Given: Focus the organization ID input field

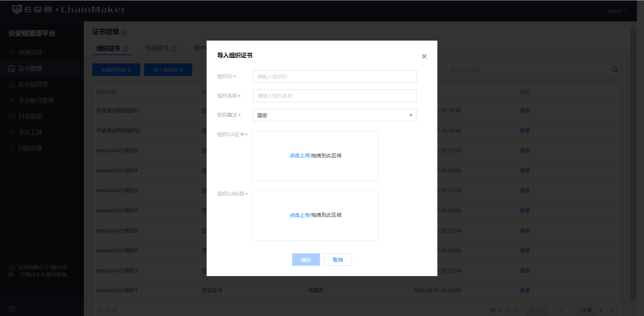Looking at the screenshot, I should point(334,77).
